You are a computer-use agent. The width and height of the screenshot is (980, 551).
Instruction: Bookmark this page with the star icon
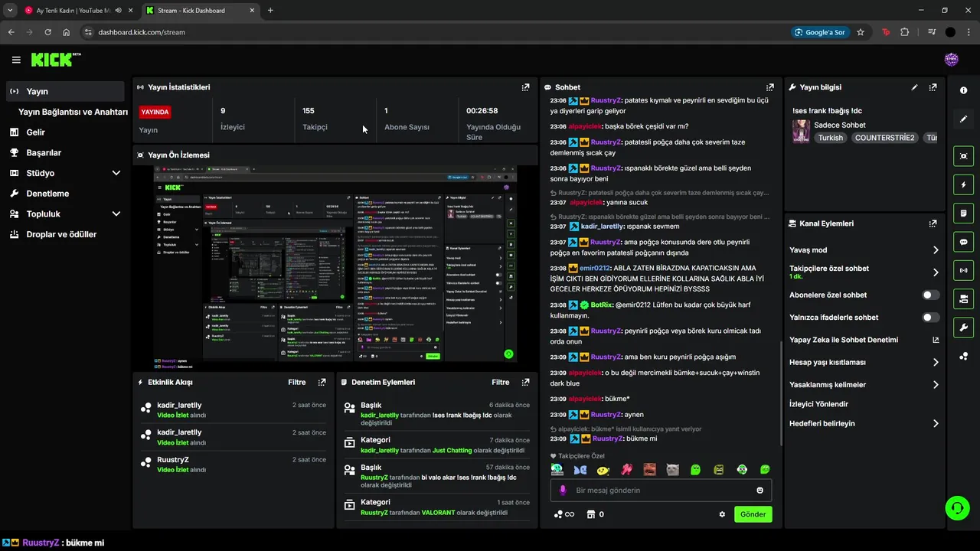coord(861,32)
